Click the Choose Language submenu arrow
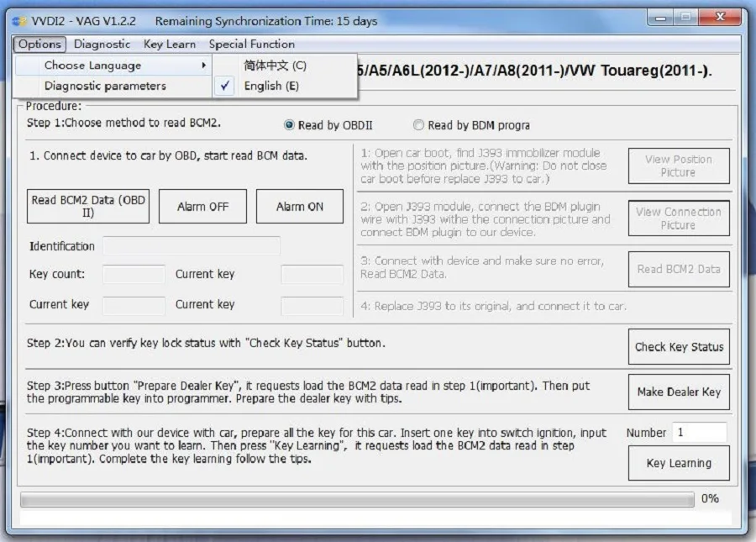Image resolution: width=756 pixels, height=542 pixels. [x=204, y=65]
